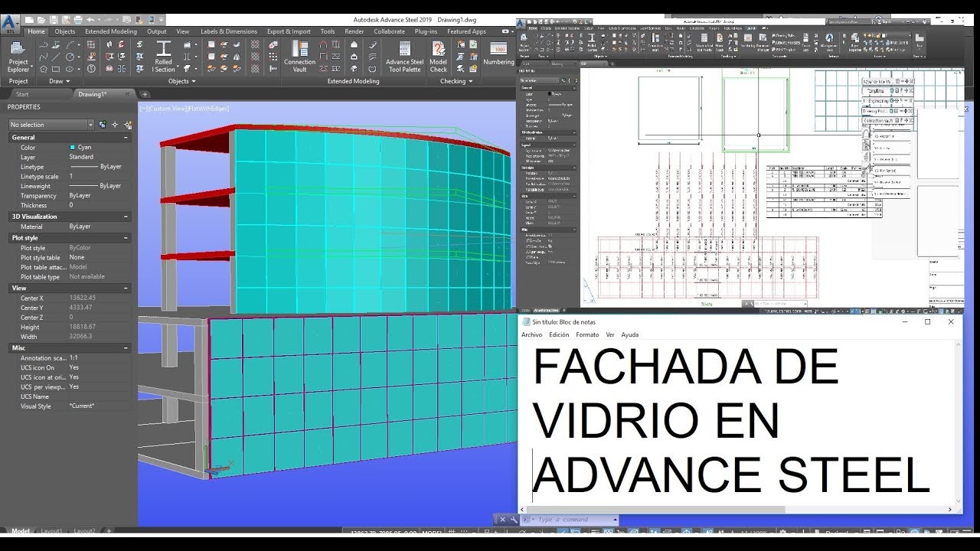980x551 pixels.
Task: Open the Home ribbon tab
Action: coord(37,31)
